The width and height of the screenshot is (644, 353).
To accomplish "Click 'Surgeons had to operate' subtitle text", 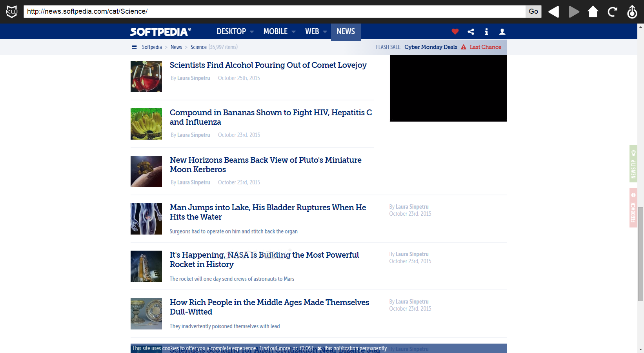I will coord(233,231).
